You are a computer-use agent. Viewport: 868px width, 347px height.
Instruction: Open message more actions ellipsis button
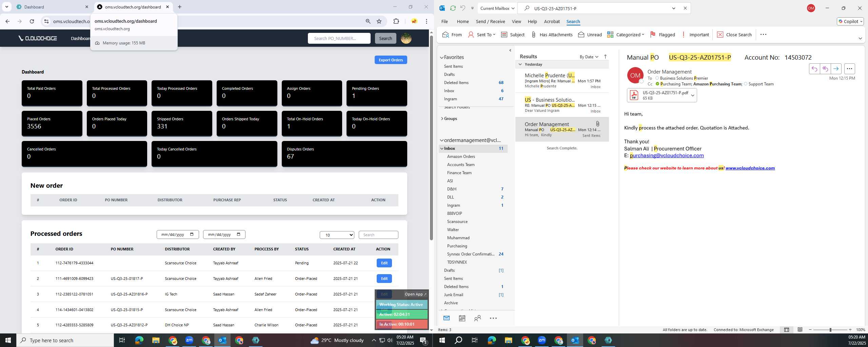(849, 69)
